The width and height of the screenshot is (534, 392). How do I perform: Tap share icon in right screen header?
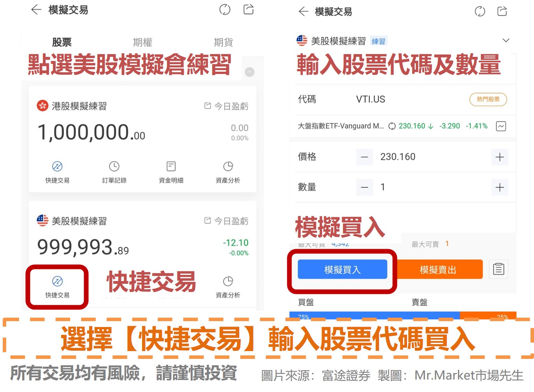tap(502, 11)
